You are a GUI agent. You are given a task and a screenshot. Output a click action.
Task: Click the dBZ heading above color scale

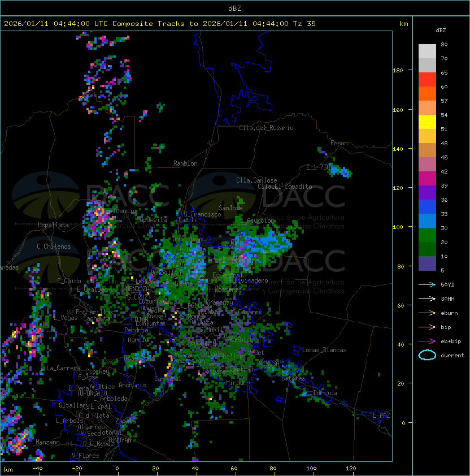point(441,31)
